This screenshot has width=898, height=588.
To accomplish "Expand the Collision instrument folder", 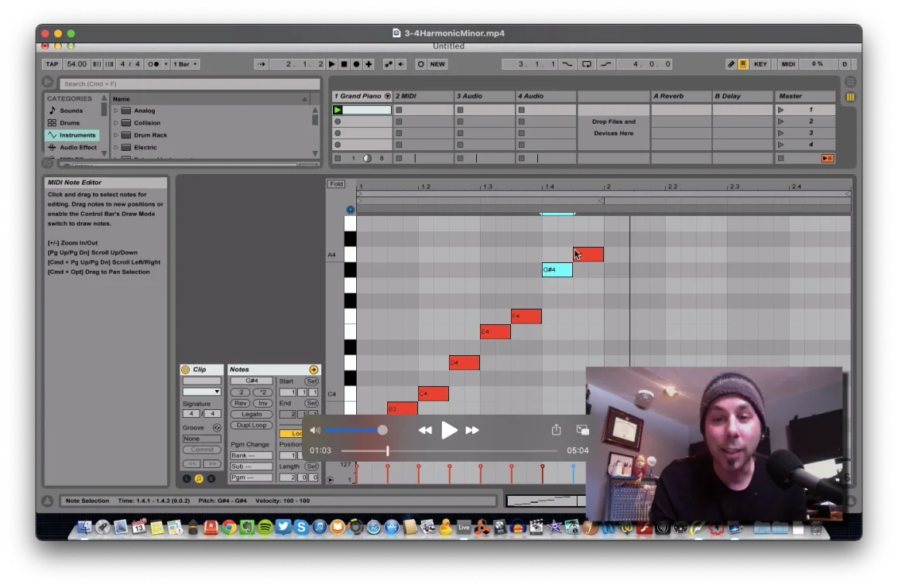I will click(115, 122).
